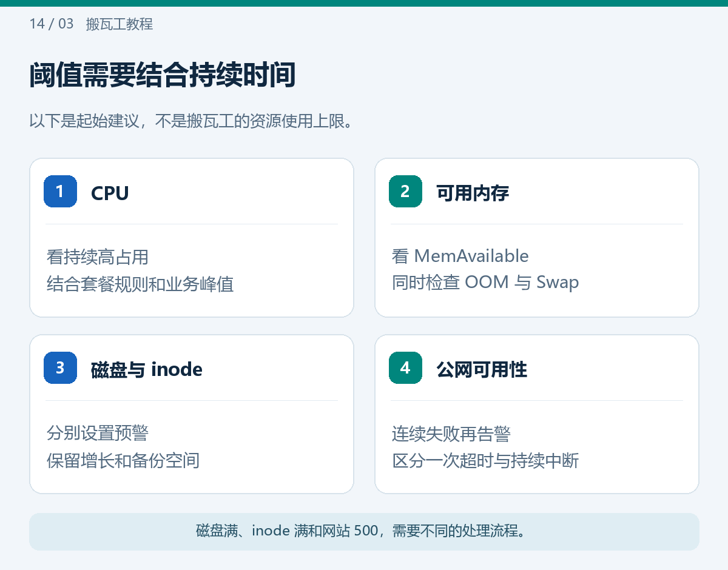
Task: Click the line 结合套餐规则和业务峰值
Action: tap(140, 284)
